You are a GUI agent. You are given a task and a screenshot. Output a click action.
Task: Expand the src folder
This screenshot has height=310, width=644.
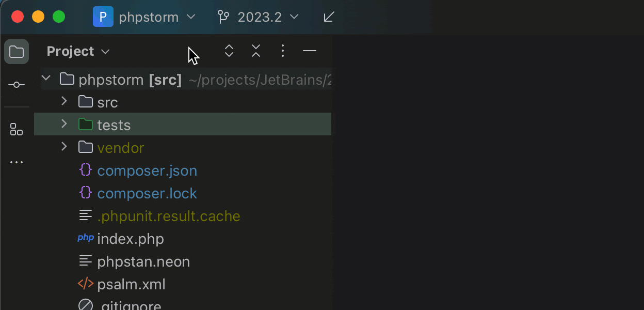tap(64, 101)
